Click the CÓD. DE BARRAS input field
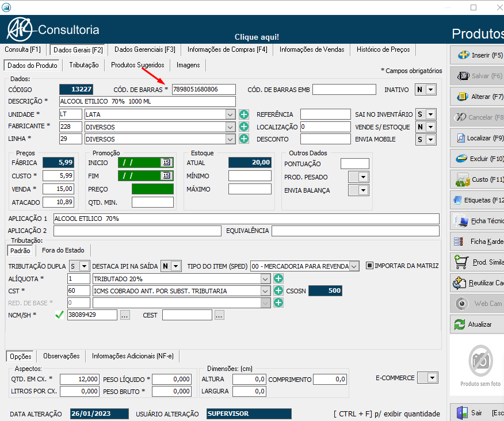 204,89
